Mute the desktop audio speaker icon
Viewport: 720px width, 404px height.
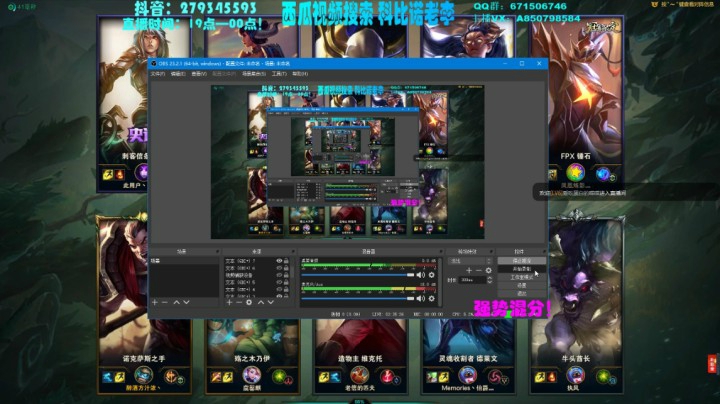pos(421,275)
